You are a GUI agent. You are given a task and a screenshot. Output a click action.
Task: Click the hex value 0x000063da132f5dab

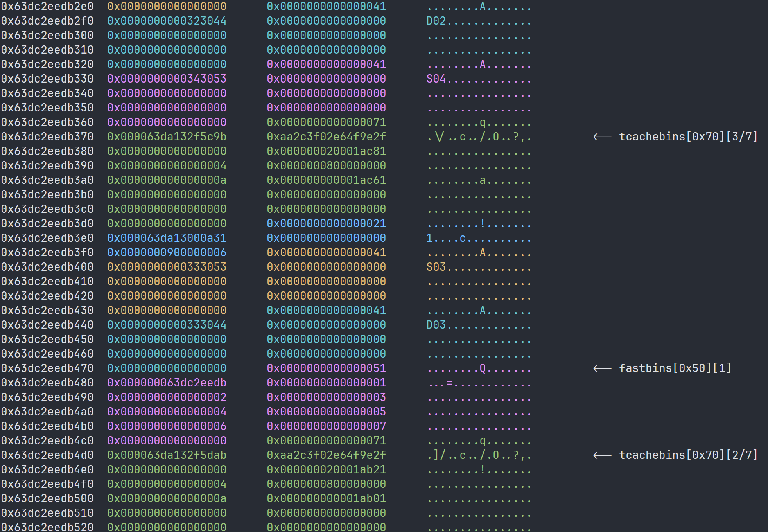coord(167,455)
